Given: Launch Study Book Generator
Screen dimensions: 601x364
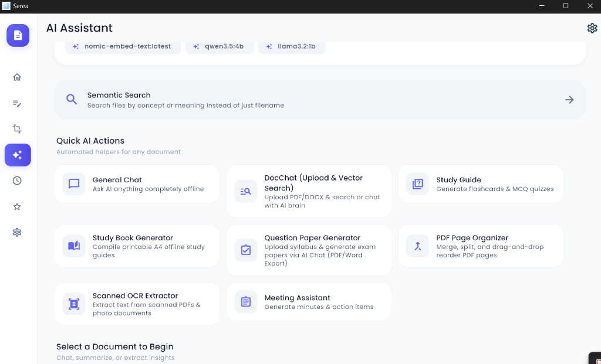Looking at the screenshot, I should point(137,246).
